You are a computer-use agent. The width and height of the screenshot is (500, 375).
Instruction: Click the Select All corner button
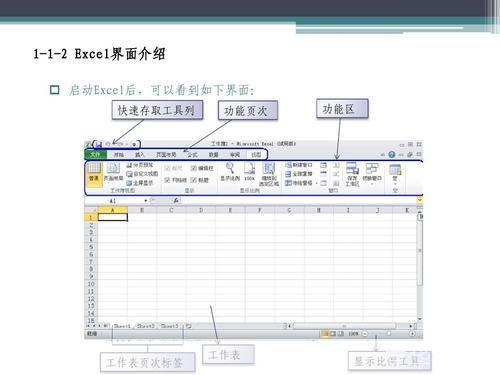91,210
